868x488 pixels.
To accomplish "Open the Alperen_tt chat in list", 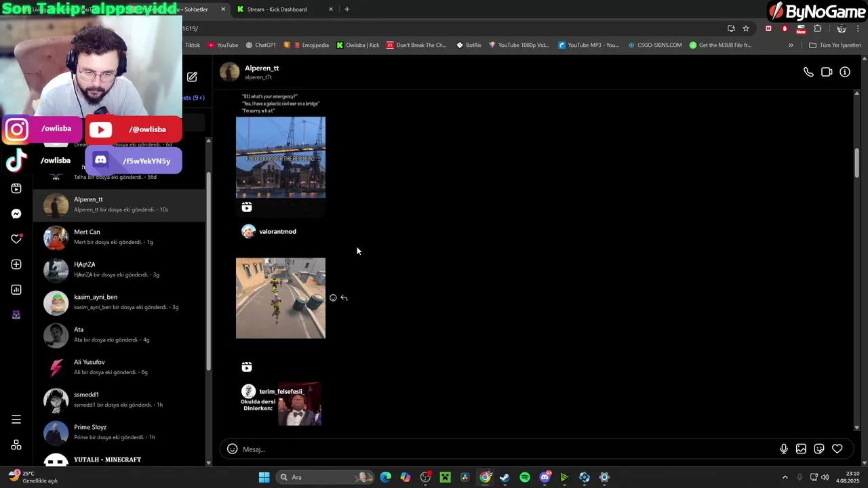I will pyautogui.click(x=119, y=205).
